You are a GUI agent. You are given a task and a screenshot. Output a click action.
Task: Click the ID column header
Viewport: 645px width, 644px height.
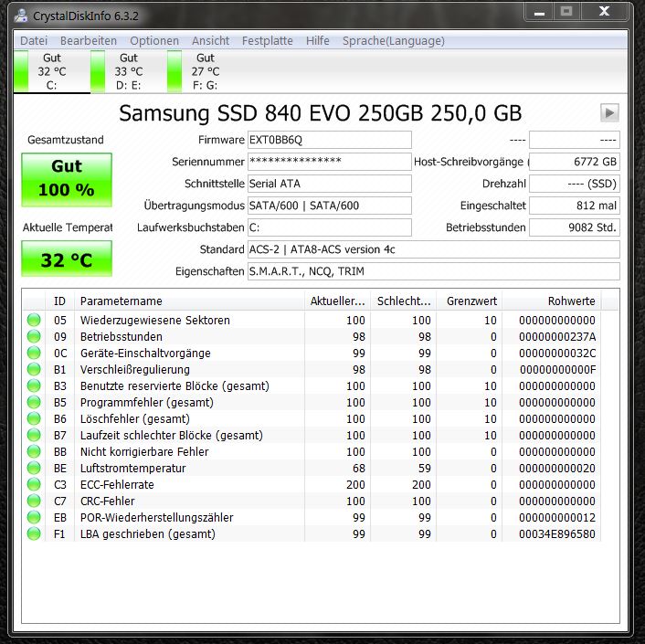point(59,301)
